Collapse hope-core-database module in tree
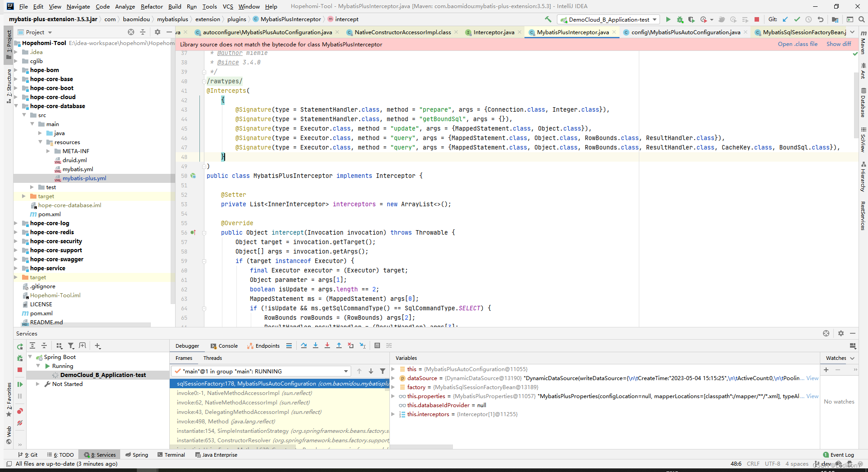The height and width of the screenshot is (472, 868). click(x=16, y=106)
